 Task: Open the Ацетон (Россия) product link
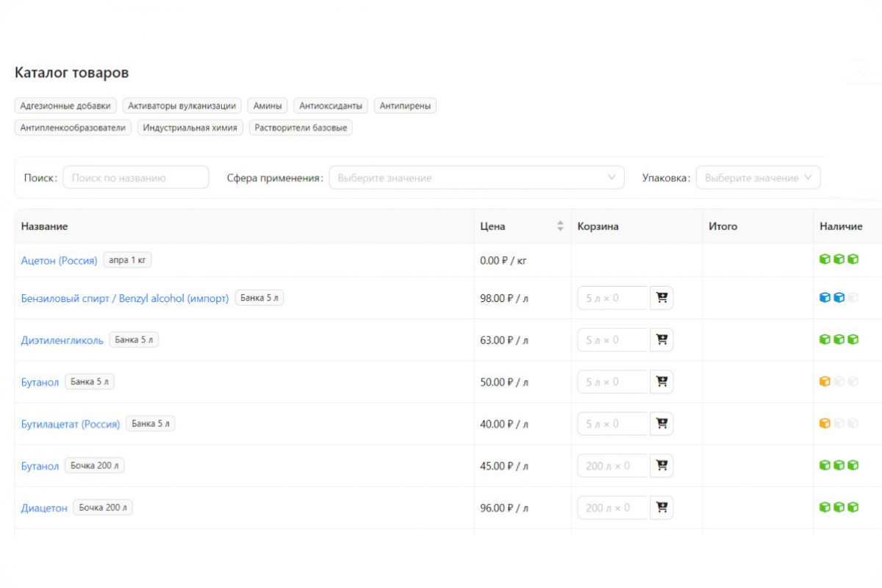click(x=59, y=260)
